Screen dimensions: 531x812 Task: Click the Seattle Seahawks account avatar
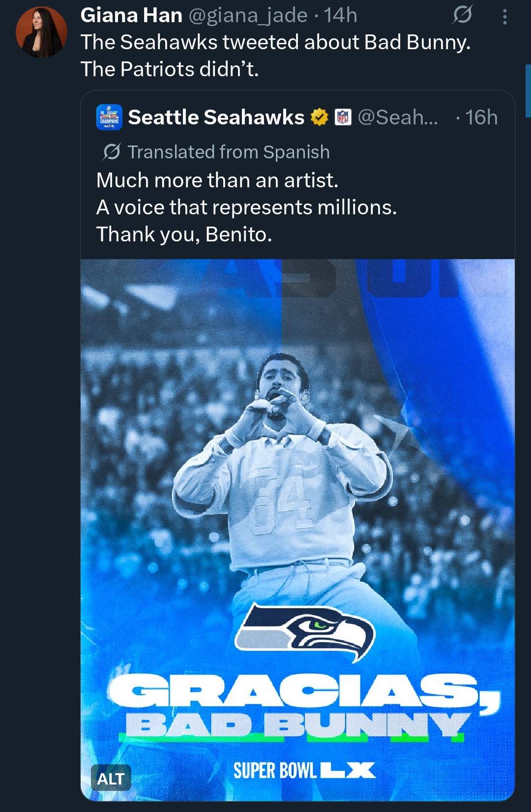pos(109,117)
